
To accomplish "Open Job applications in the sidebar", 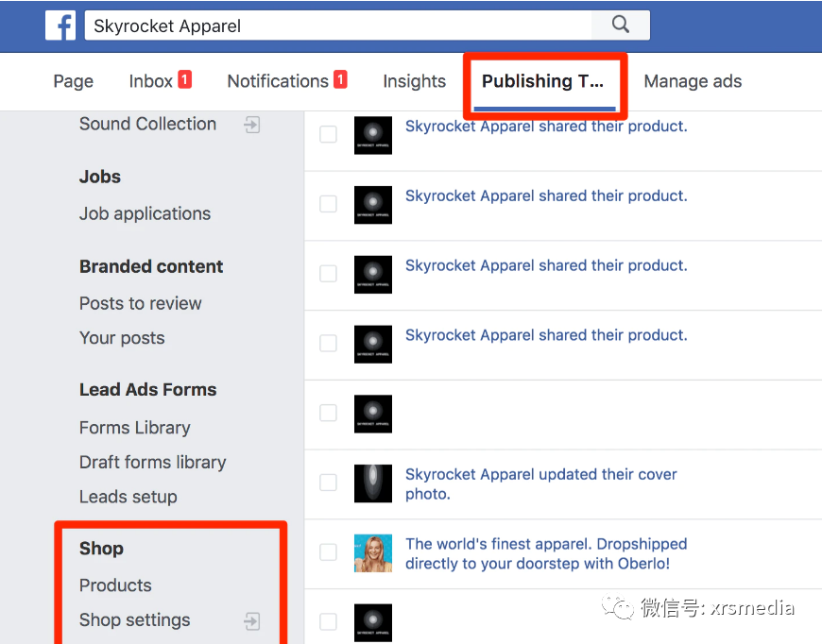I will coord(145,213).
